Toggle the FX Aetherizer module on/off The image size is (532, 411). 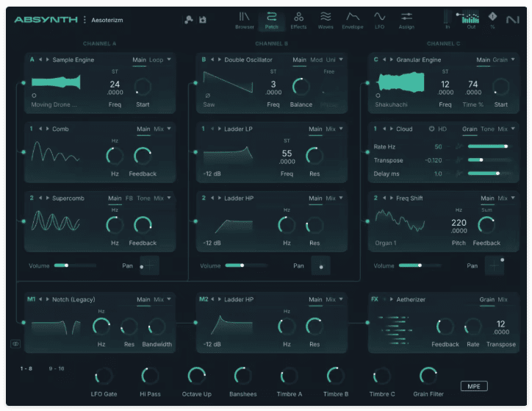click(375, 299)
